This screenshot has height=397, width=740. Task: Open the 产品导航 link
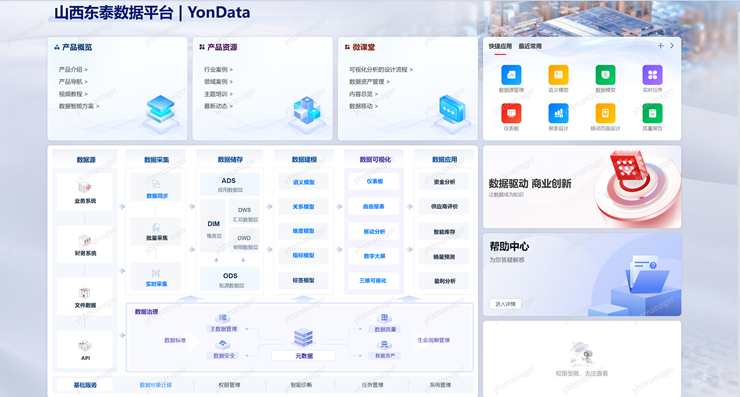pos(73,82)
